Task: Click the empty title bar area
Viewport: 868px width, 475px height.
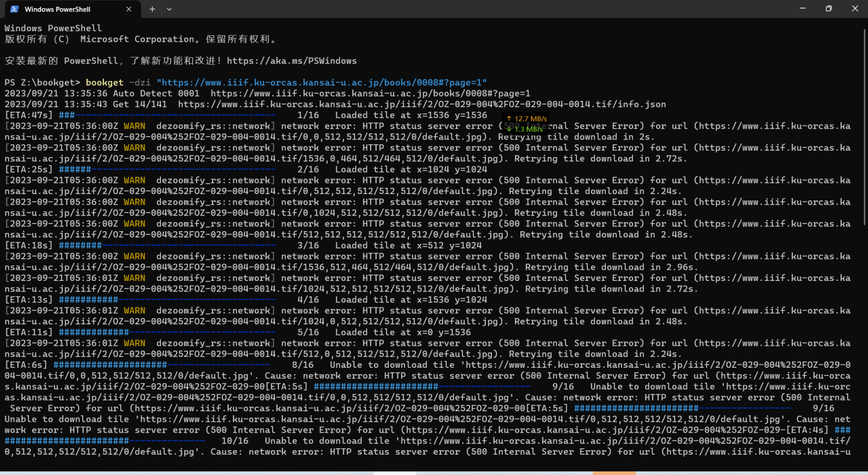Action: click(463, 9)
